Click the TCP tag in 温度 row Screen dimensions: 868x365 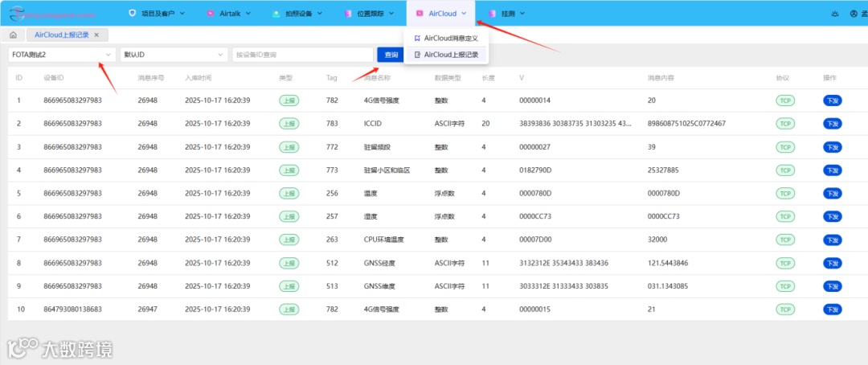785,193
